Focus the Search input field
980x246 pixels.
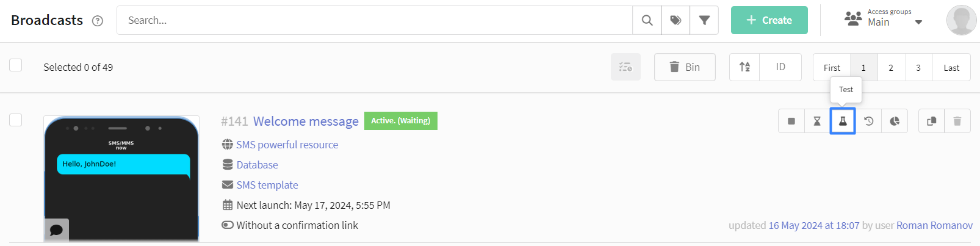[x=375, y=20]
